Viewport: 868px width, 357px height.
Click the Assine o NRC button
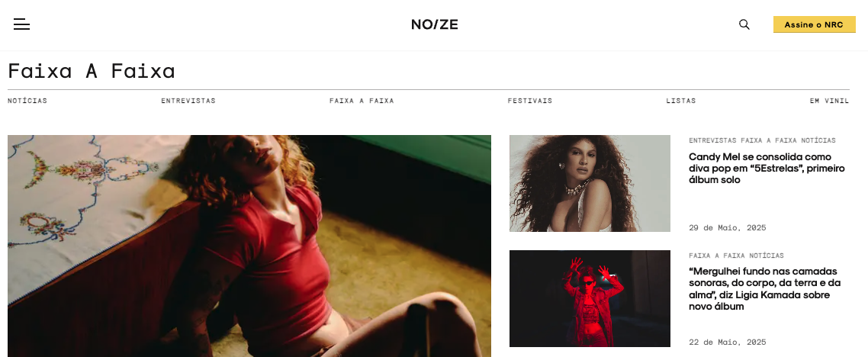[815, 25]
